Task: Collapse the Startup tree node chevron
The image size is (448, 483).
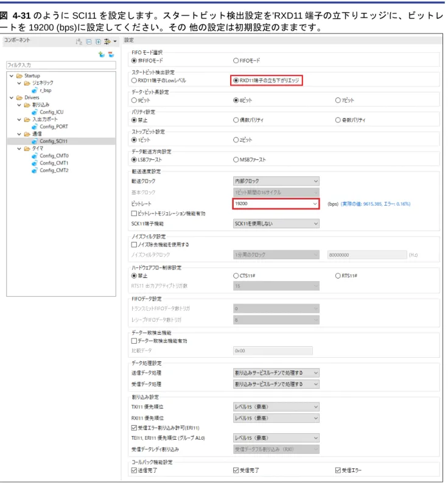Action: (x=12, y=76)
